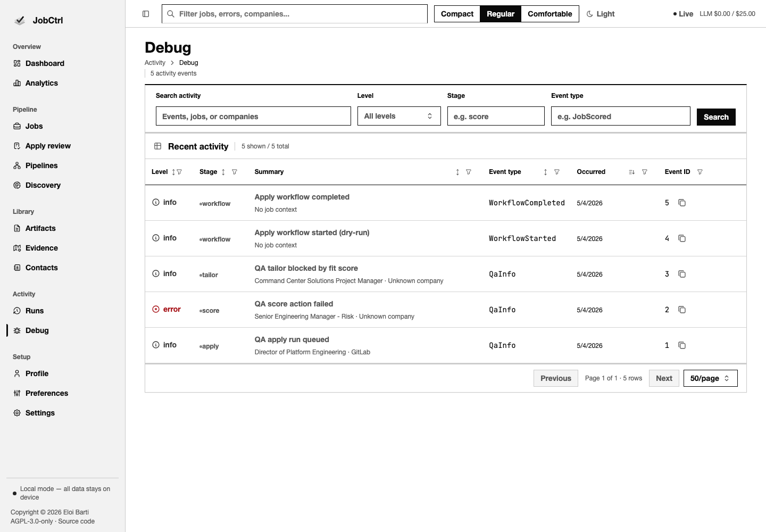Click Activity breadcrumb link

pyautogui.click(x=155, y=63)
